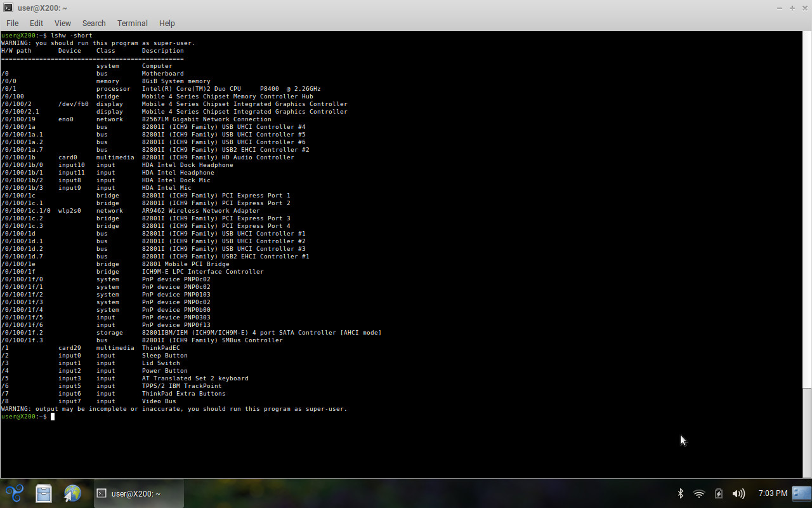Click 'ThinkPad Extra Buttons' text
The image size is (812, 508).
(184, 394)
